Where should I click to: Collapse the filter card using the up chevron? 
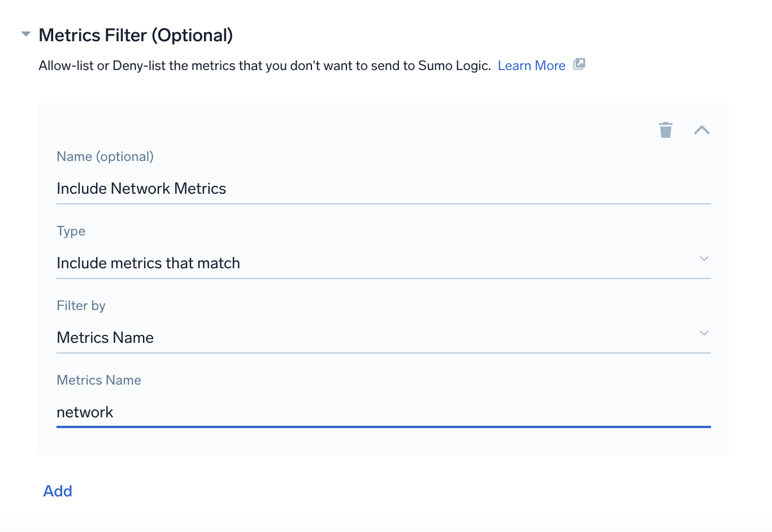(701, 130)
